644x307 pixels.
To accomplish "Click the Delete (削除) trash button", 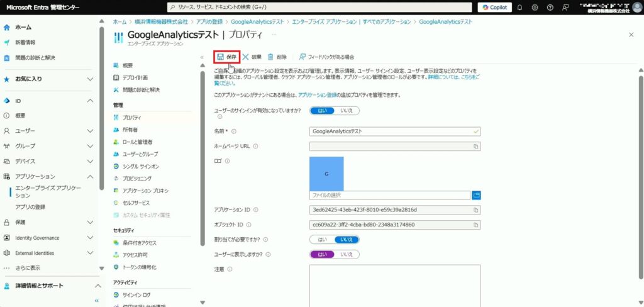I will (277, 57).
